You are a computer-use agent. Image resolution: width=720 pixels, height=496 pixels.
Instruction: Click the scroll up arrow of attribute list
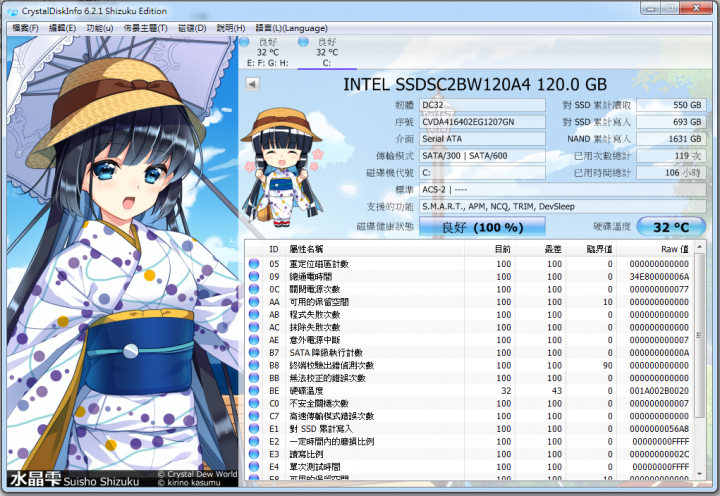click(699, 247)
